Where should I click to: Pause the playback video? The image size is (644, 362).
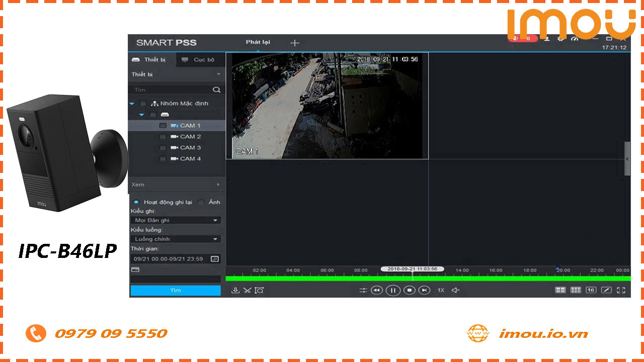[x=393, y=290]
